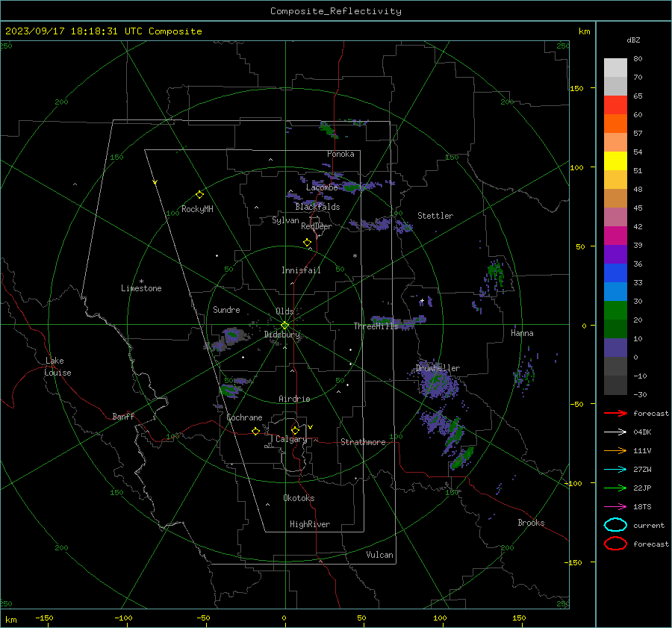Click the yellow diamond marker below RedDeer
This screenshot has height=628, width=672.
(308, 243)
